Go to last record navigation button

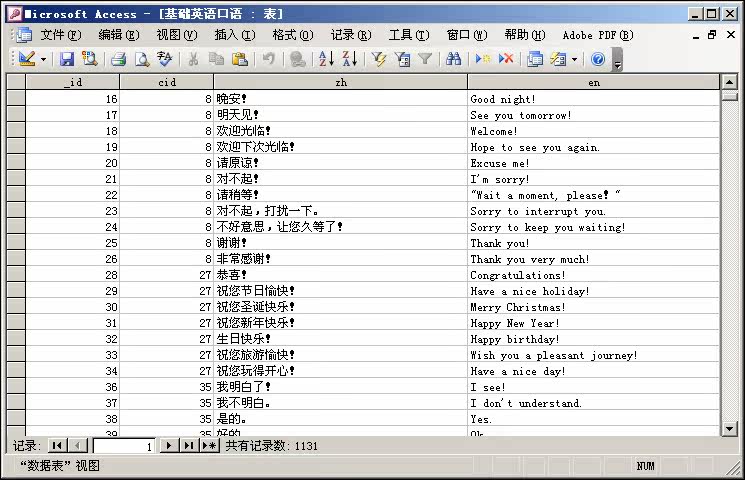pyautogui.click(x=189, y=445)
